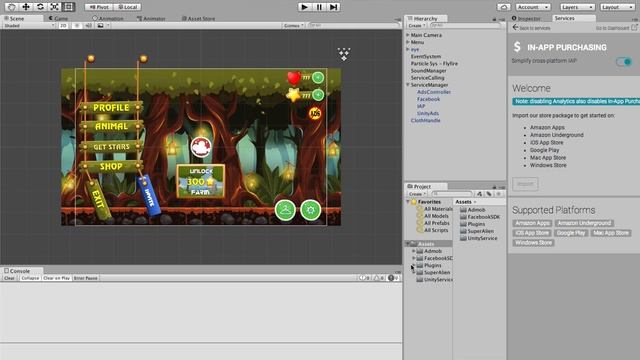
Task: Click Project search by label icon
Action: (489, 194)
